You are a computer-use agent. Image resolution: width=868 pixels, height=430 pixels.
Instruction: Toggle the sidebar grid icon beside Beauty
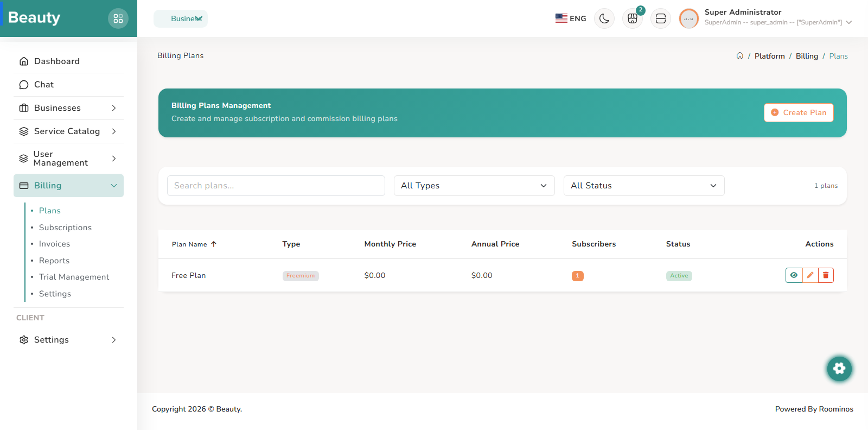point(118,18)
